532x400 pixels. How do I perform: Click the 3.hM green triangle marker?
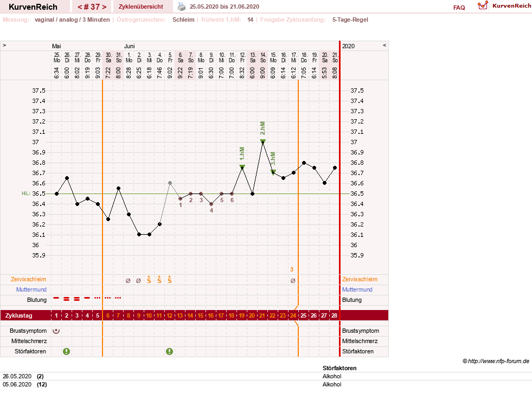click(273, 172)
